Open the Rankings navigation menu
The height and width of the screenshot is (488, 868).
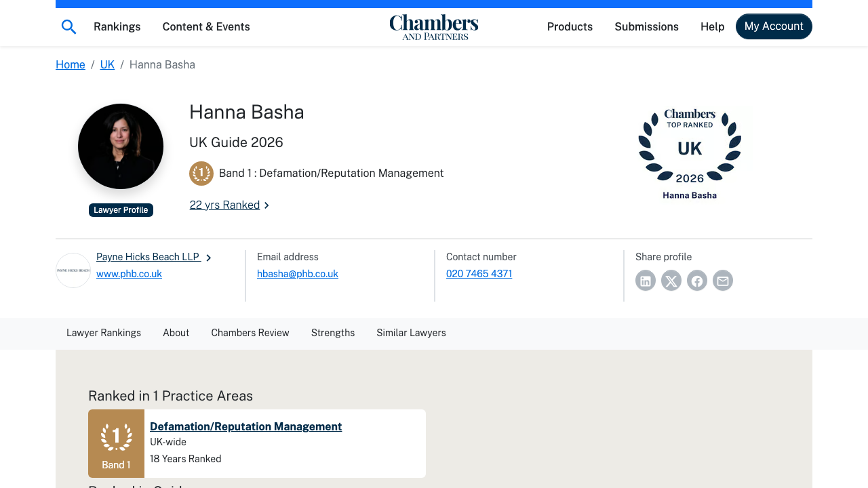coord(117,26)
